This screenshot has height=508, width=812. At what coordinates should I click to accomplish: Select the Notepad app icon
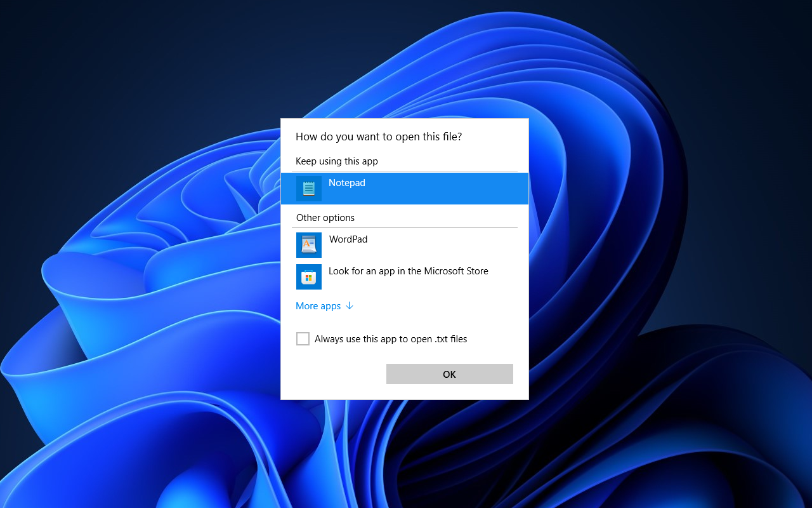coord(309,189)
